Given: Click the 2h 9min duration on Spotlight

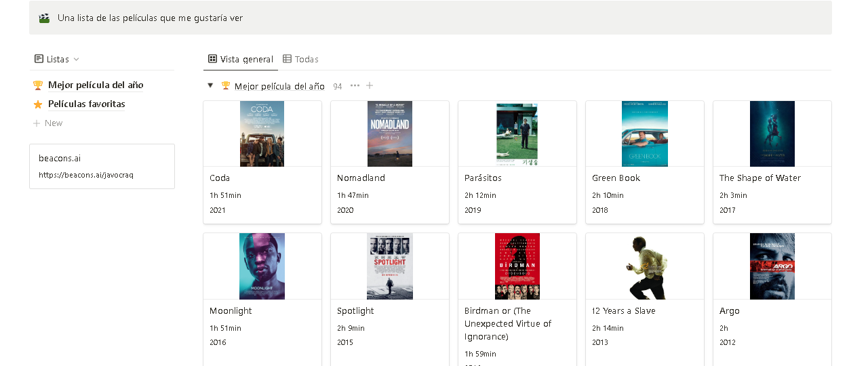Looking at the screenshot, I should coord(351,328).
